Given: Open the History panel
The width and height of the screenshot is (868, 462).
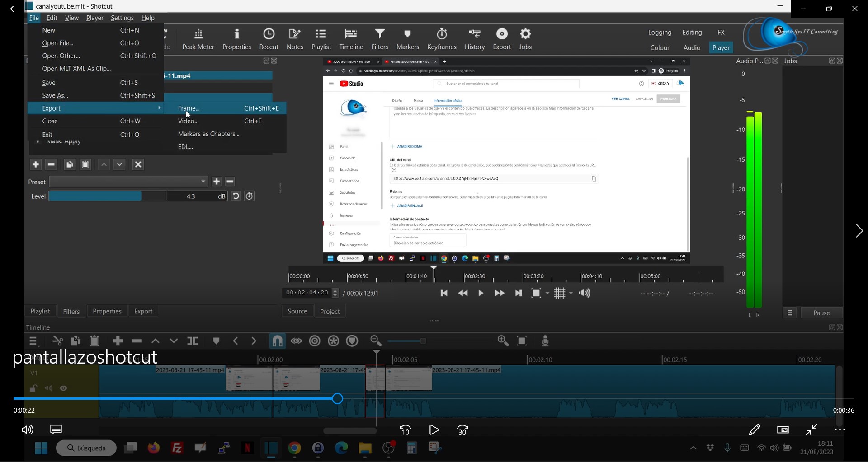Looking at the screenshot, I should [x=474, y=39].
